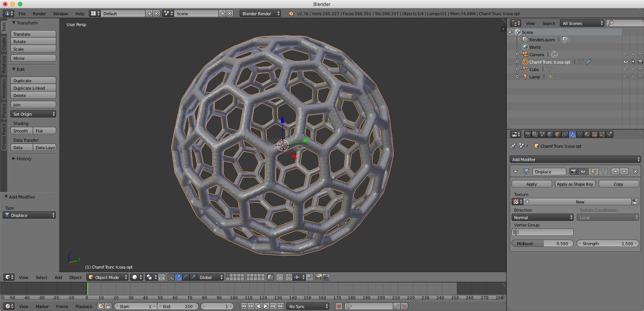
Task: Open the Physics properties tab icon
Action: click(609, 134)
